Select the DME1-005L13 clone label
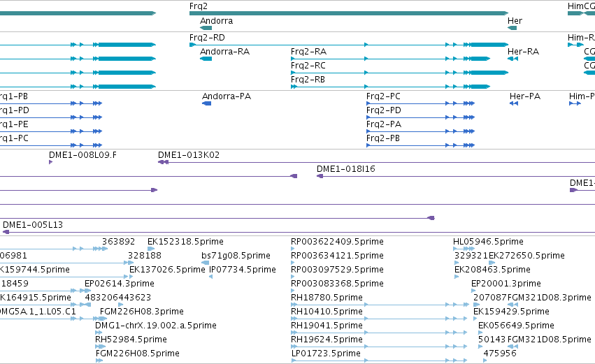 pos(33,225)
